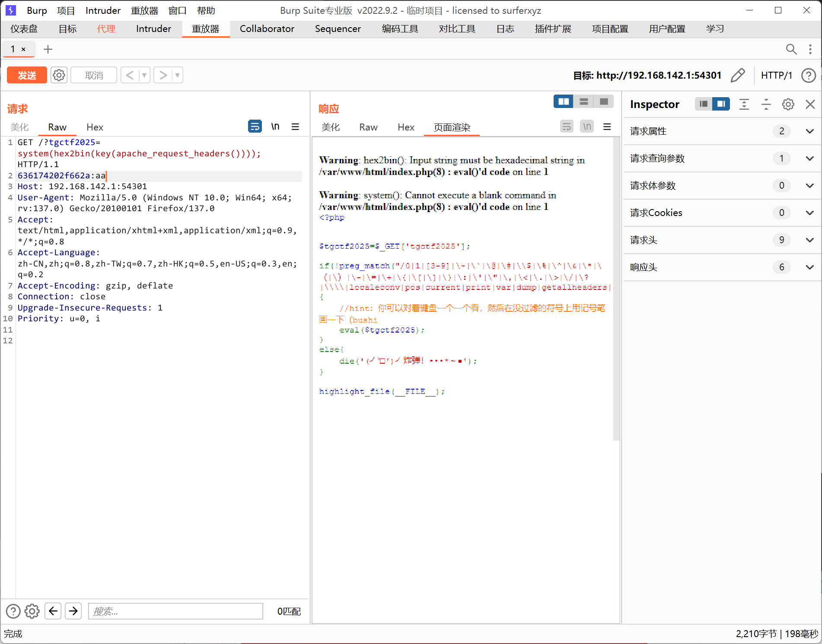Switch to 日志 tab

(505, 29)
